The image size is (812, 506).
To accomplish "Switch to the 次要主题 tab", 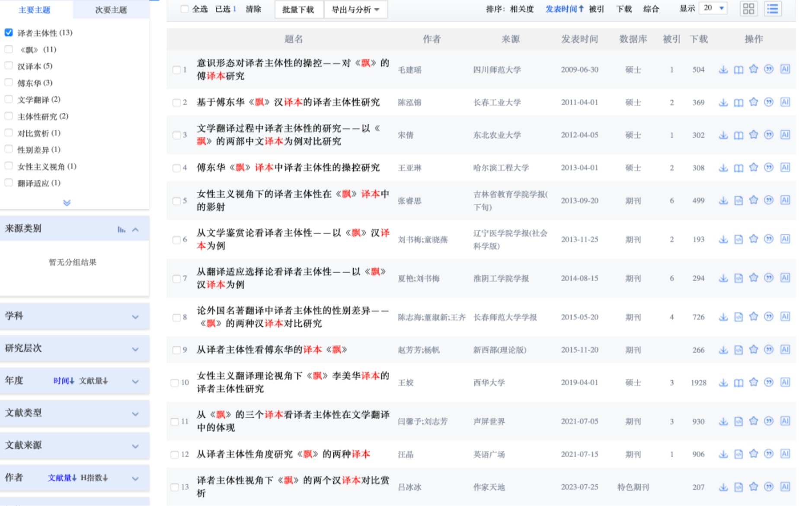I will 111,10.
